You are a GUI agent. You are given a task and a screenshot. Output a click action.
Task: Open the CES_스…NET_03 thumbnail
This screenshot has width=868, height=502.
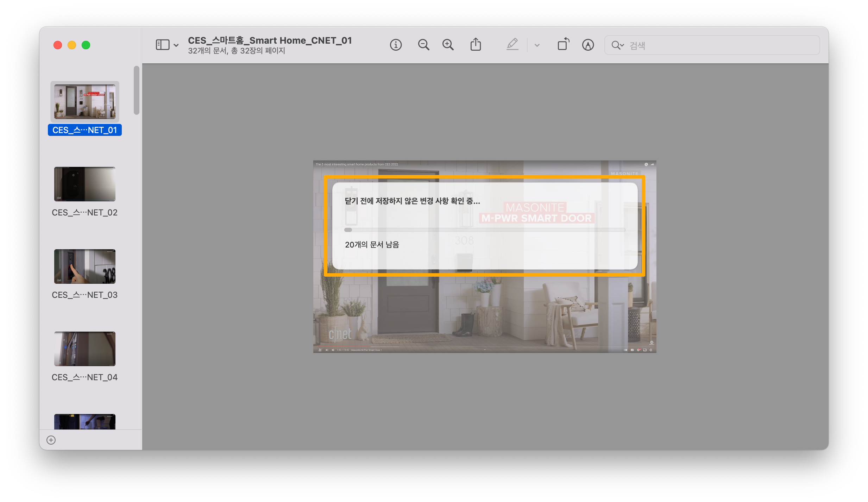tap(85, 266)
